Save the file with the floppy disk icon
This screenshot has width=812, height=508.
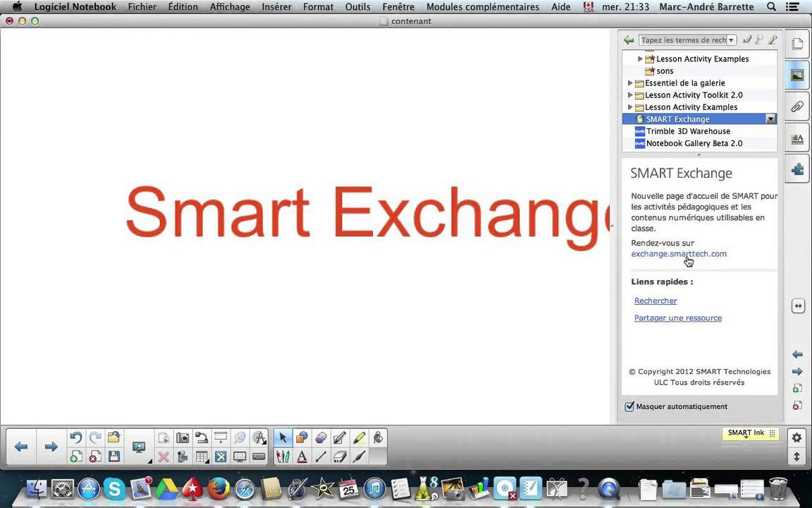pos(114,456)
